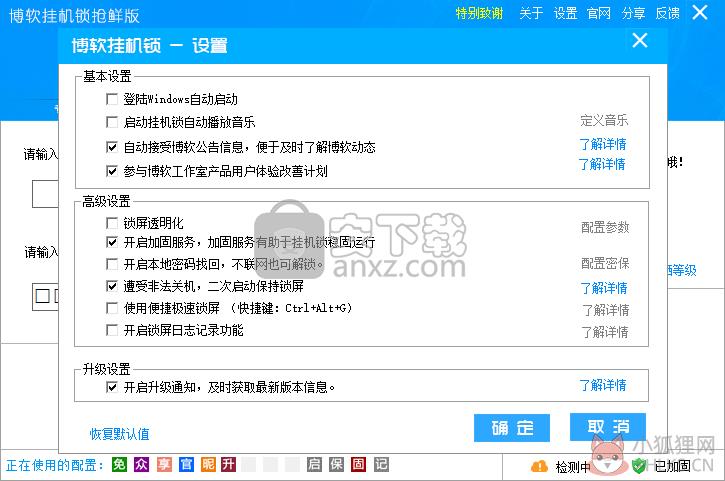Enable 开启锁屏日志记录功能 checkbox

click(111, 330)
